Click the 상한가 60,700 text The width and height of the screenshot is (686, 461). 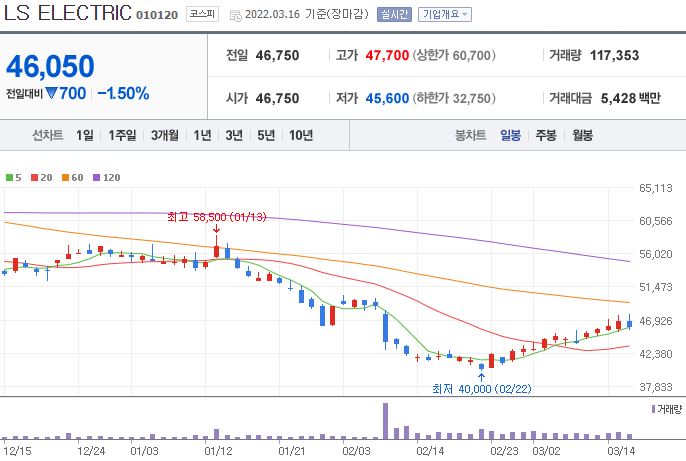coord(454,56)
